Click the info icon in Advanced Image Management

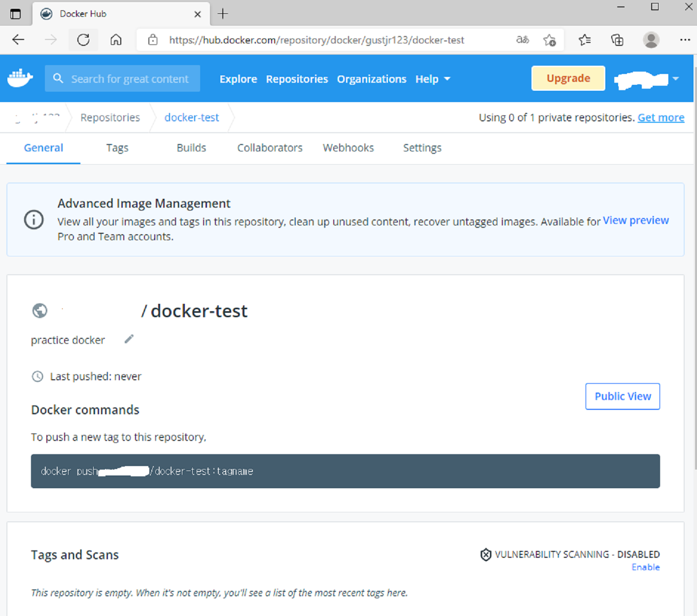(34, 219)
